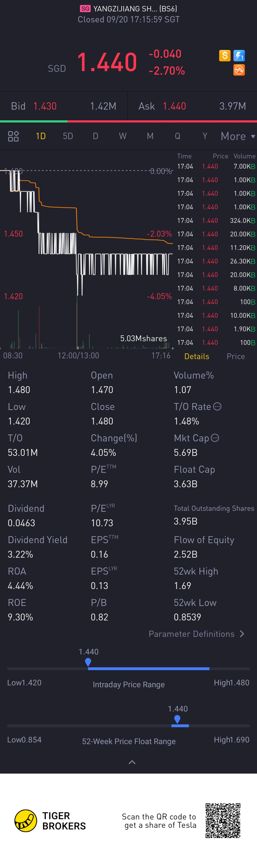
Task: Click the Intraday Price Range marker
Action: point(88,662)
